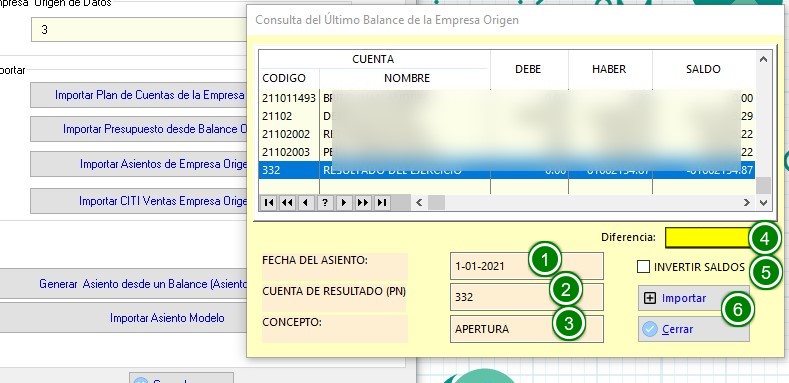Click the HABER column header
This screenshot has height=383, width=789.
coord(609,69)
